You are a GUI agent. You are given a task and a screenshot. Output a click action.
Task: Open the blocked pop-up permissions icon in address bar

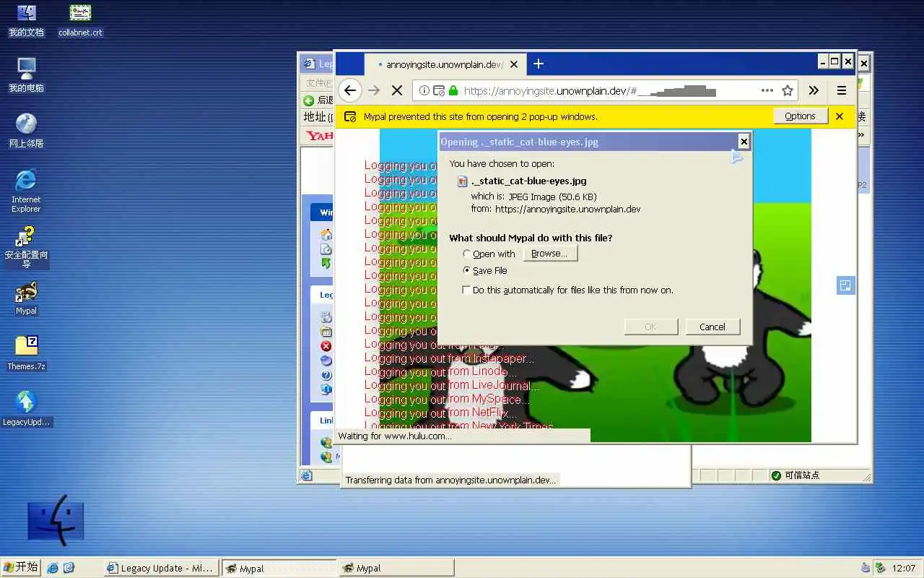click(x=438, y=90)
